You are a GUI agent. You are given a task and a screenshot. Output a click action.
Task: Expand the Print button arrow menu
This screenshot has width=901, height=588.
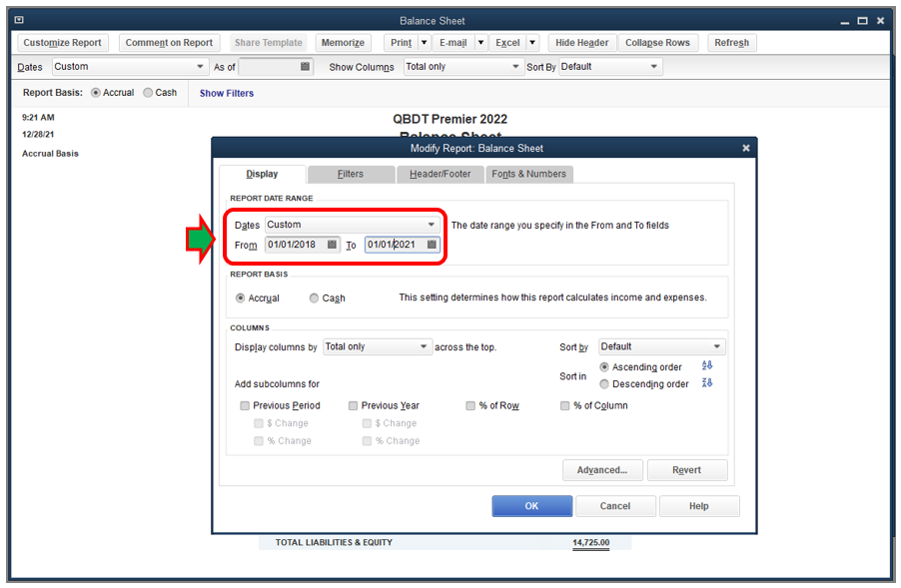coord(425,43)
